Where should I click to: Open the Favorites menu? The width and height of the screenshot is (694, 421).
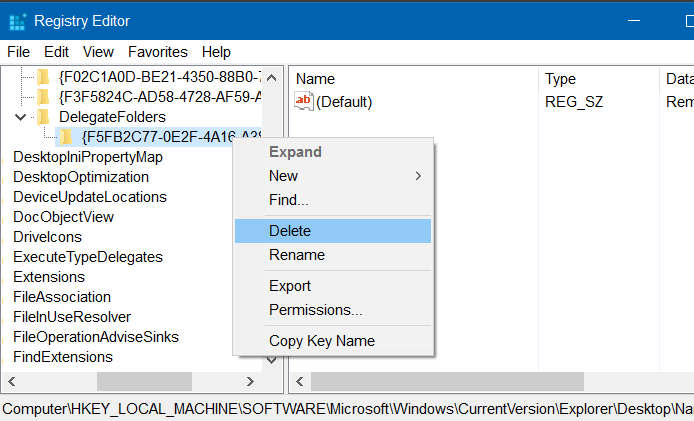point(157,52)
